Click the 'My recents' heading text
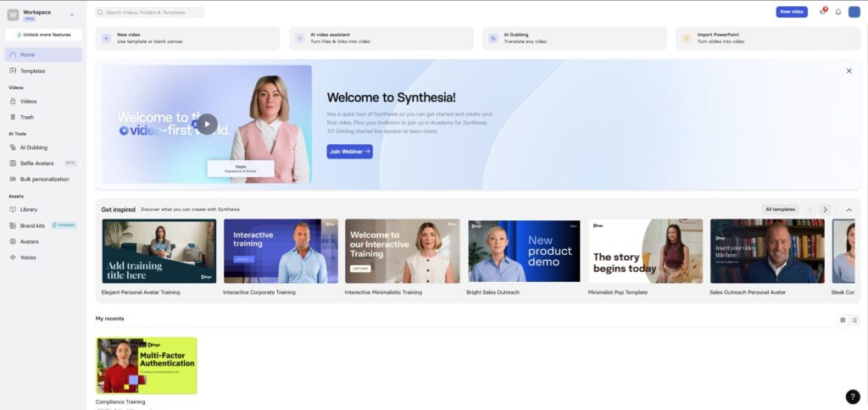 (x=109, y=319)
